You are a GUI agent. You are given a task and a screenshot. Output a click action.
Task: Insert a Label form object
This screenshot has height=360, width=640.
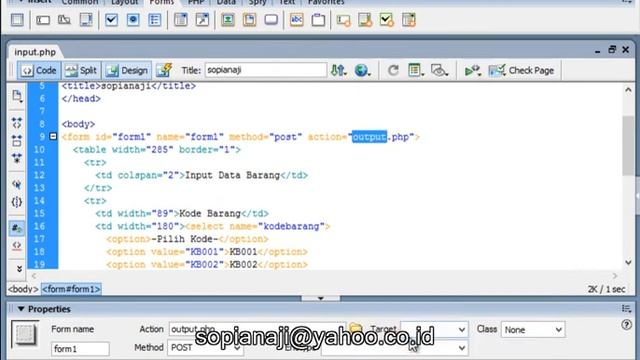(x=297, y=20)
